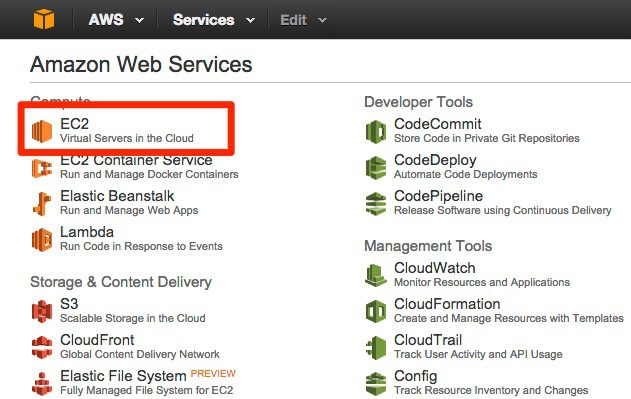Open S3 service link
The height and width of the screenshot is (399, 631).
coord(69,304)
